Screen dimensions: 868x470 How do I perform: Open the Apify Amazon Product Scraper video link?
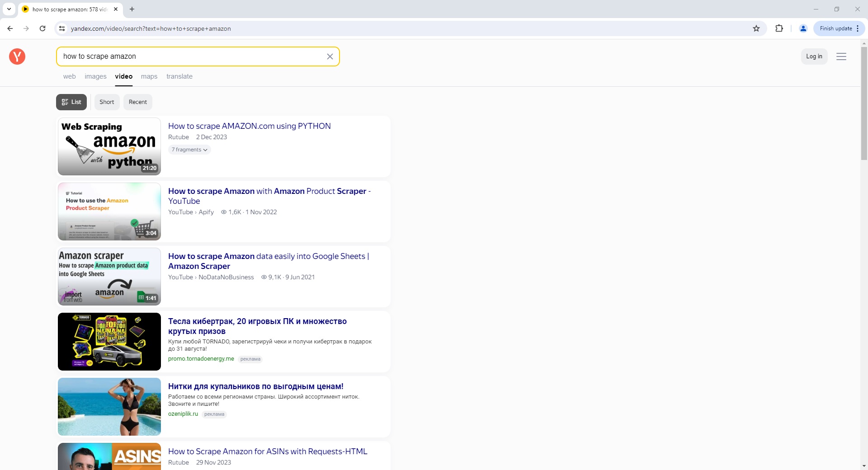[269, 196]
